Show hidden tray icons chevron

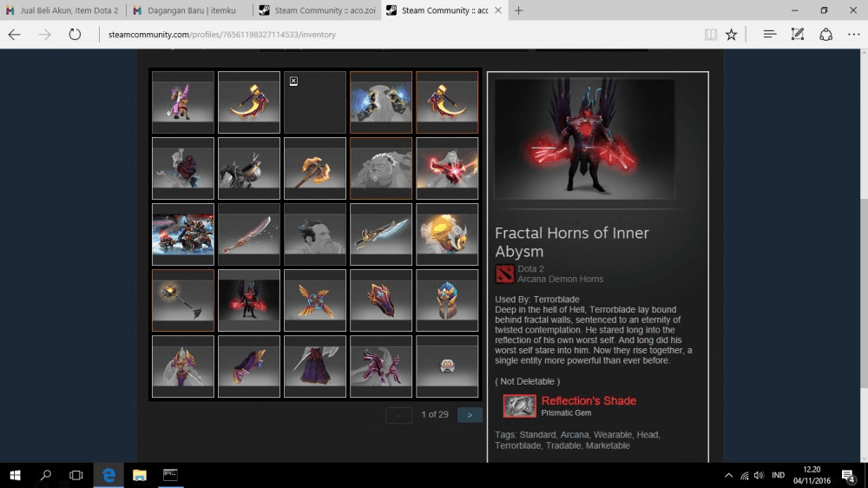tap(728, 475)
